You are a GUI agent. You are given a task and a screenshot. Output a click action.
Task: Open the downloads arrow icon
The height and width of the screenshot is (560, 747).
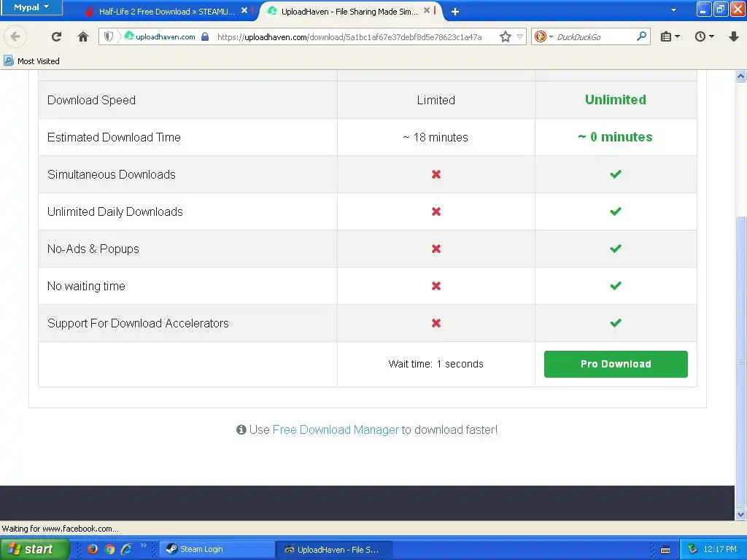(x=734, y=36)
